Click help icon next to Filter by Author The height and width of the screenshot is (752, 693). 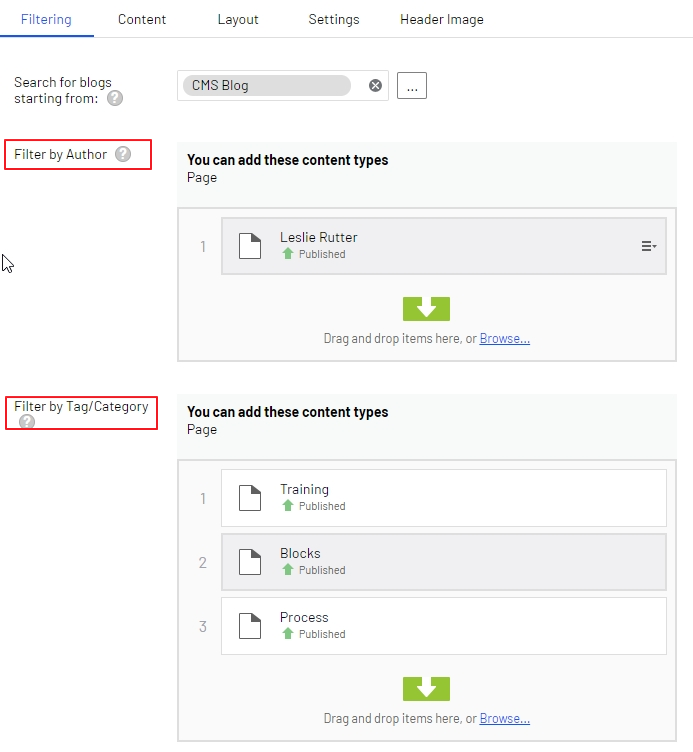coord(123,154)
